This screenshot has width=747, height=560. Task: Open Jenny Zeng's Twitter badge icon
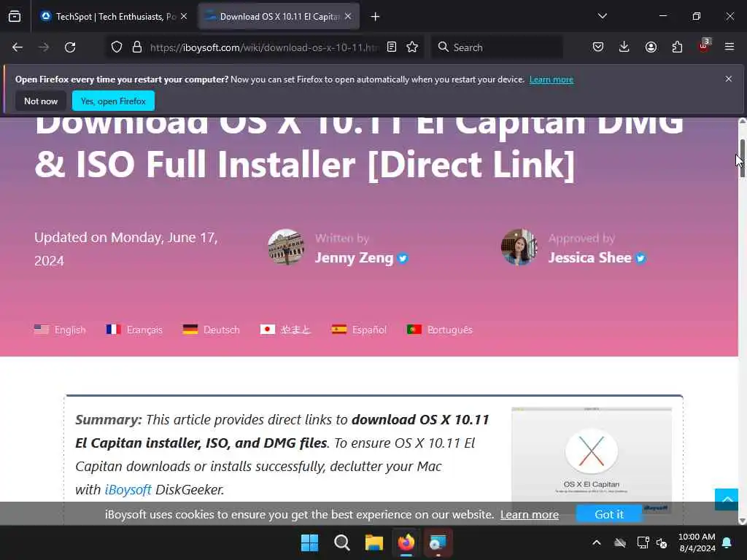[x=403, y=259]
